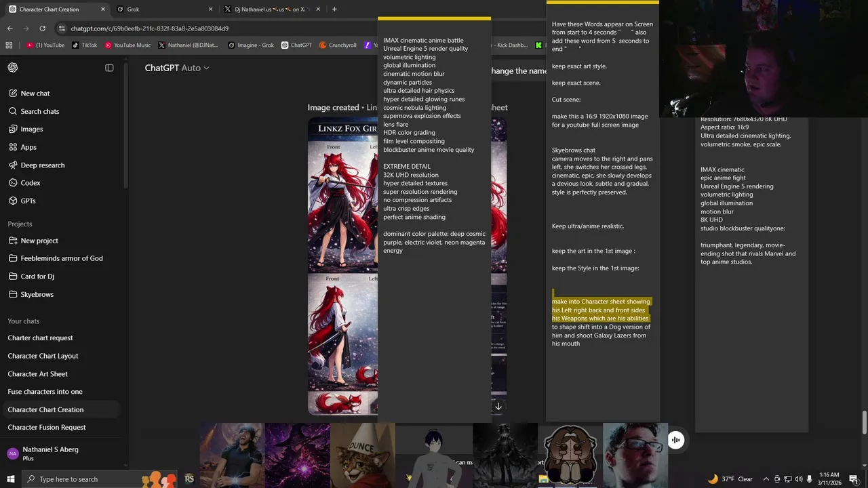
Task: Click the bearded man with glasses avatar
Action: click(635, 455)
